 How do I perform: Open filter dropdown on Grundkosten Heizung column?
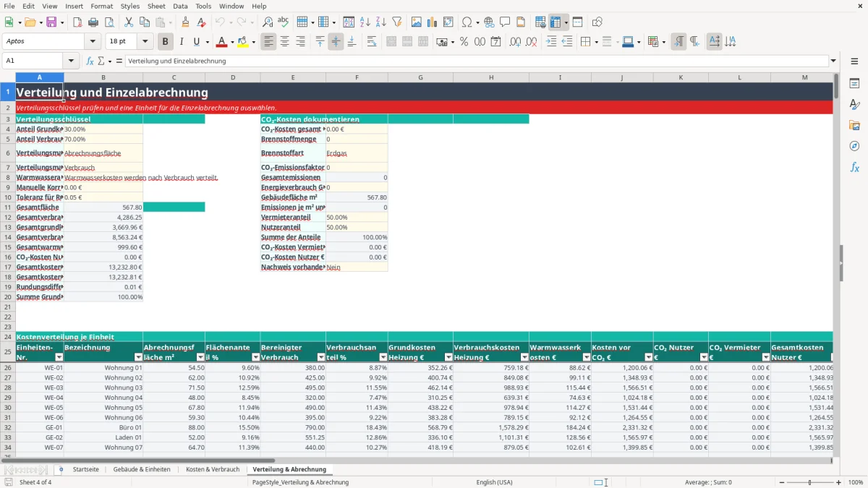(448, 357)
